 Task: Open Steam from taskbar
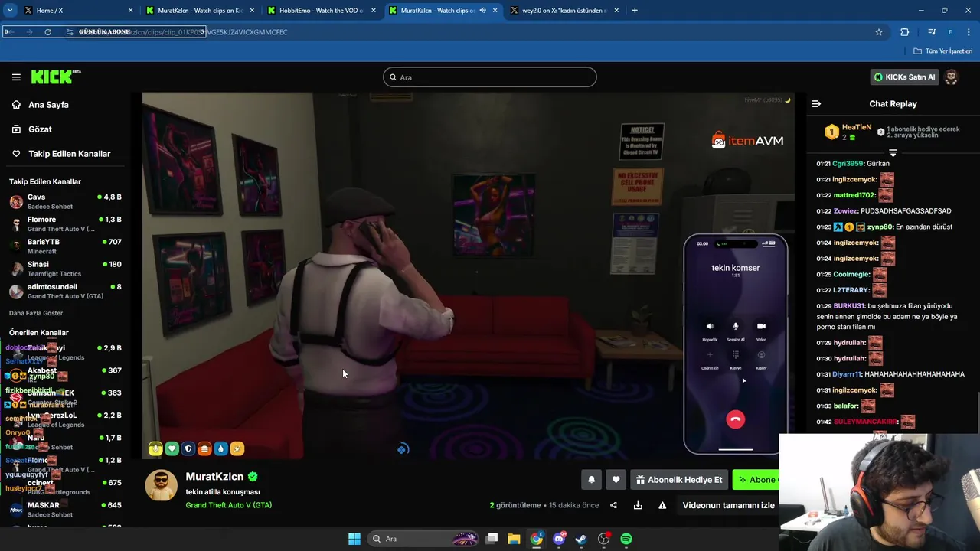pos(581,539)
